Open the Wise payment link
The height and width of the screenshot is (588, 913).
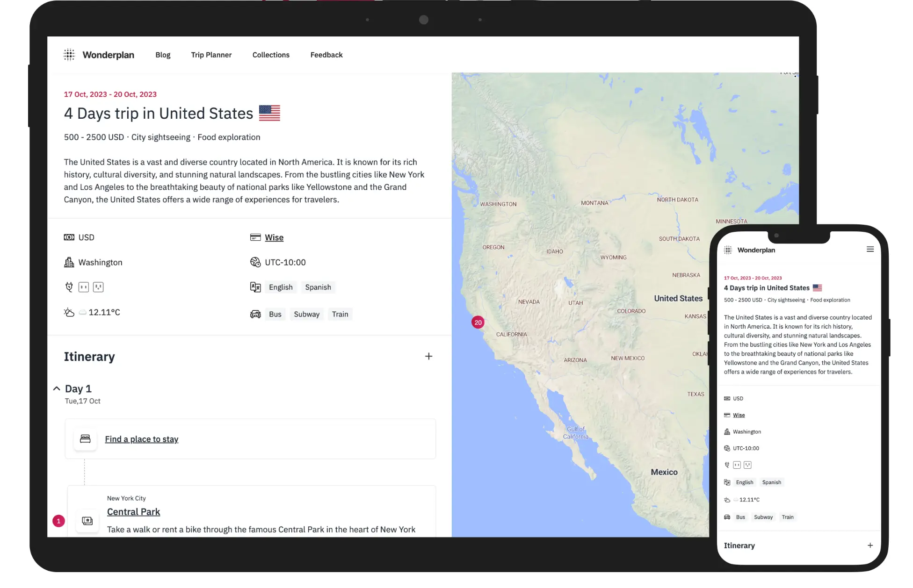(274, 237)
